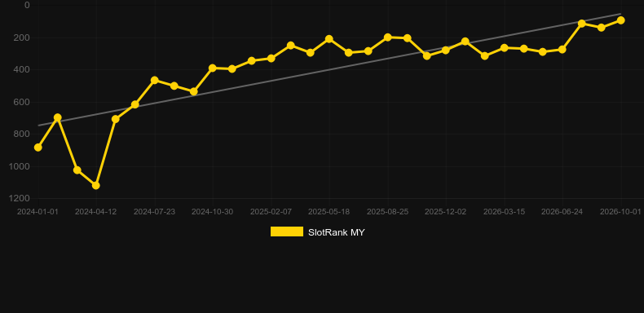The width and height of the screenshot is (644, 313).
Task: Click the 600 value on the vertical axis
Action: (x=21, y=102)
